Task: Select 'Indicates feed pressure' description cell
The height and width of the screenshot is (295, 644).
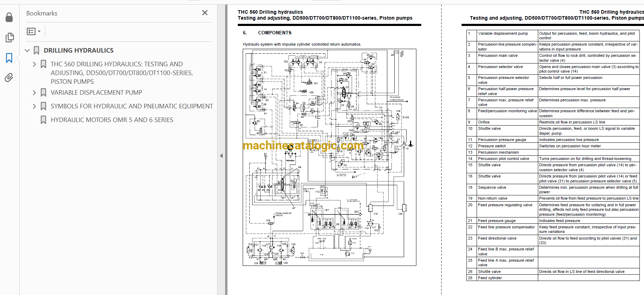Action: pos(589,221)
